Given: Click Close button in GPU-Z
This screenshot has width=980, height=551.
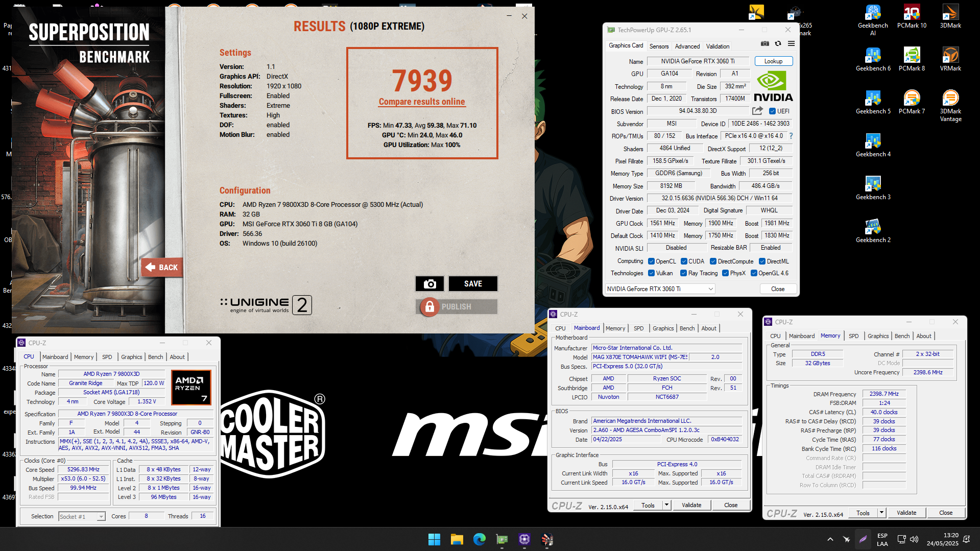Looking at the screenshot, I should point(778,289).
